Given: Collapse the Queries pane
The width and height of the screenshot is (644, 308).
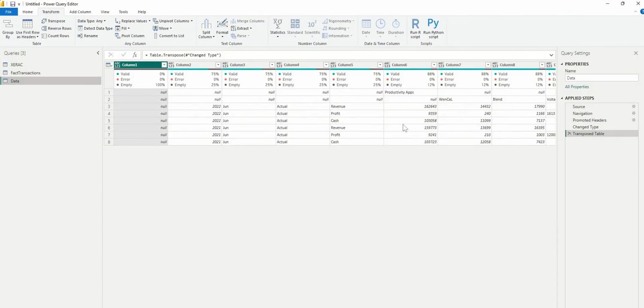Looking at the screenshot, I should (x=98, y=53).
